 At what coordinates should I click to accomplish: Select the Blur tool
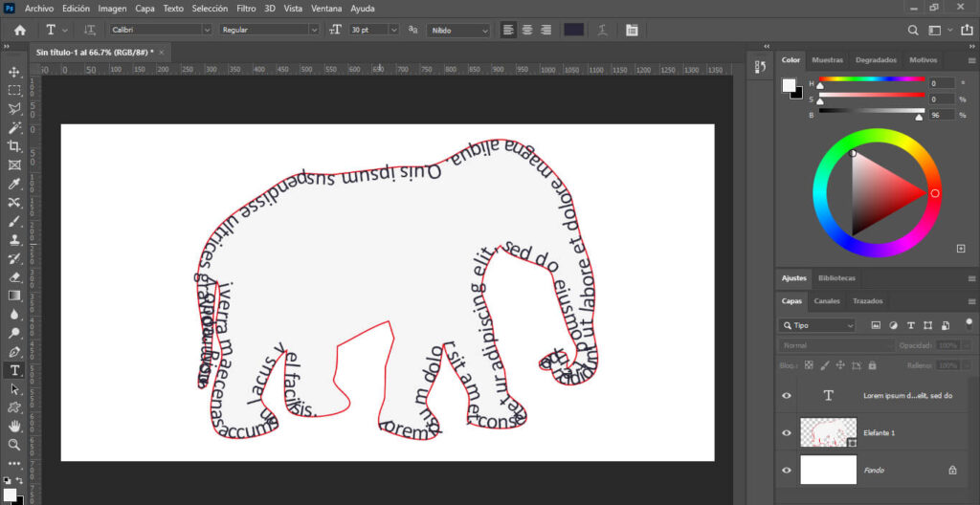click(14, 315)
